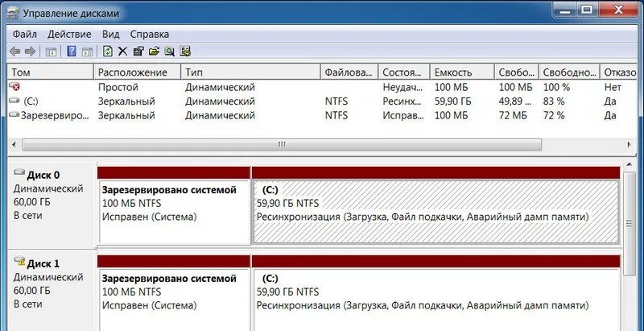
Task: Toggle the action pane toolbar icon
Action: [87, 52]
